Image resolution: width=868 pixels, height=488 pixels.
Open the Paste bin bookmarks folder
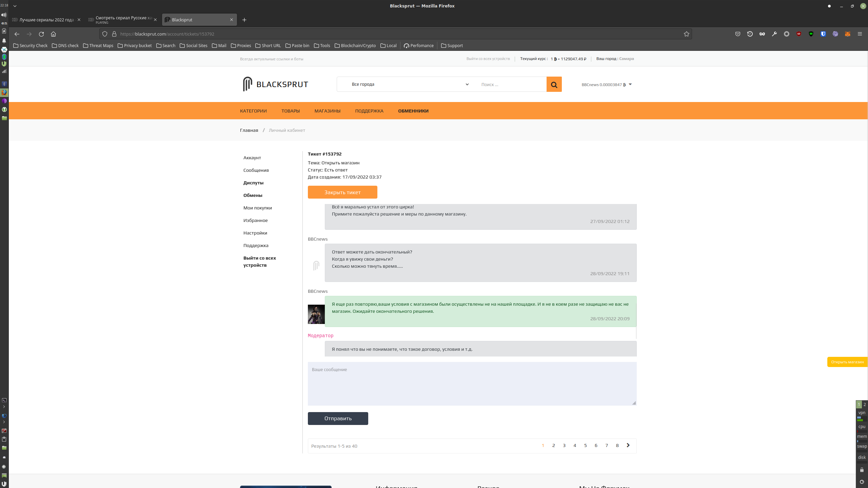coord(297,46)
